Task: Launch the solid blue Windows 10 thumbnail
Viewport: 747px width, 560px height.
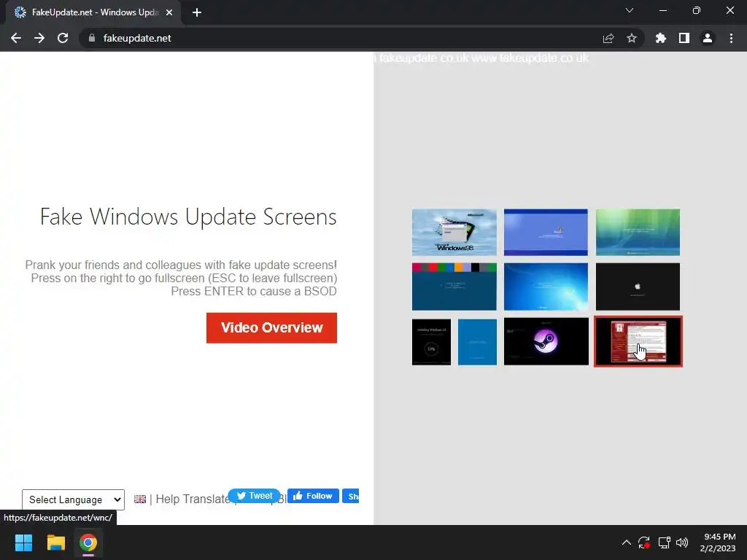Action: [x=477, y=342]
